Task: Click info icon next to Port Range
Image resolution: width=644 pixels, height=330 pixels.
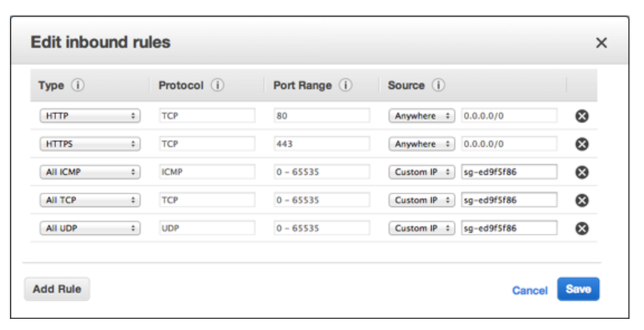Action: click(x=346, y=85)
